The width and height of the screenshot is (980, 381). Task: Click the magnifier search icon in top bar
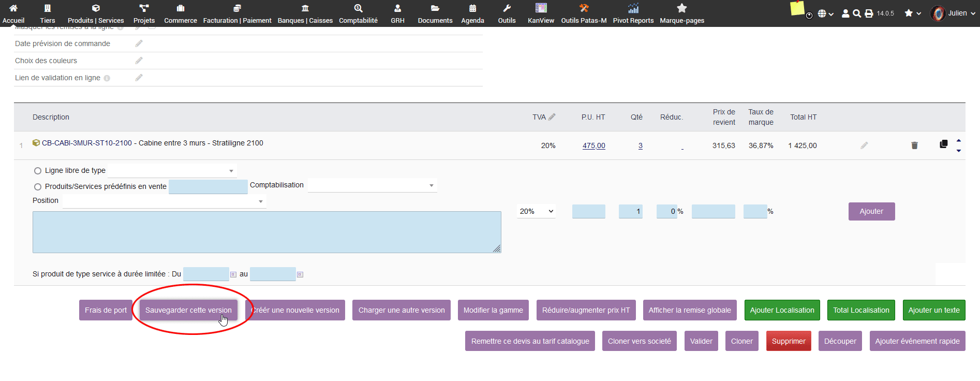click(x=857, y=13)
